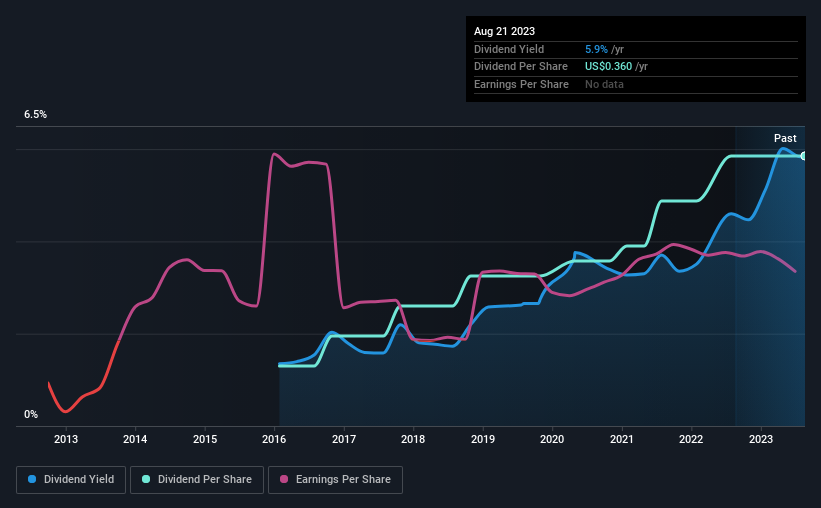
Task: Click the pink Earnings Per Share legend dot
Action: pyautogui.click(x=284, y=479)
